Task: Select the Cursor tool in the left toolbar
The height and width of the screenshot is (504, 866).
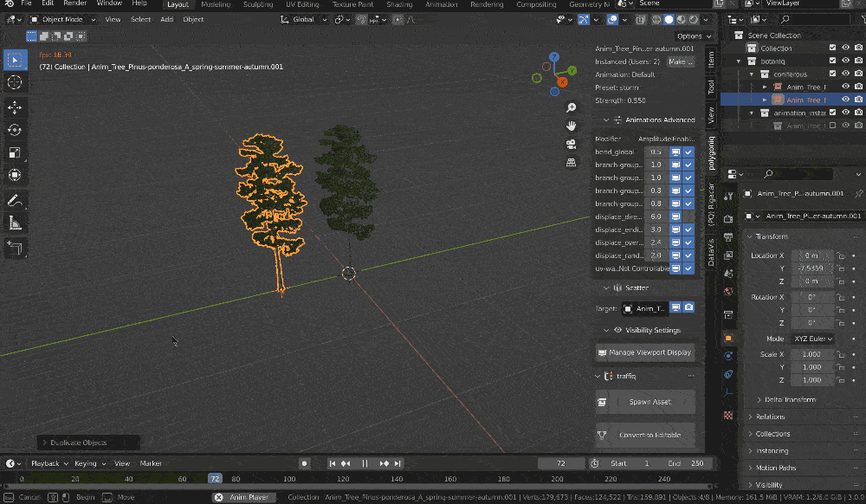Action: click(x=15, y=82)
